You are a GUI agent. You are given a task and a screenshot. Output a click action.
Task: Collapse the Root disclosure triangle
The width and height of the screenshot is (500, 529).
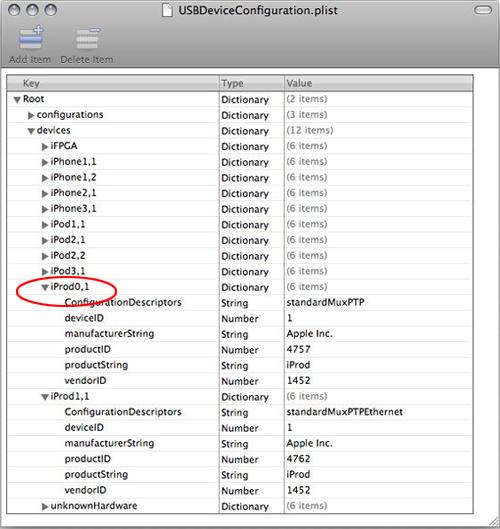click(x=17, y=100)
